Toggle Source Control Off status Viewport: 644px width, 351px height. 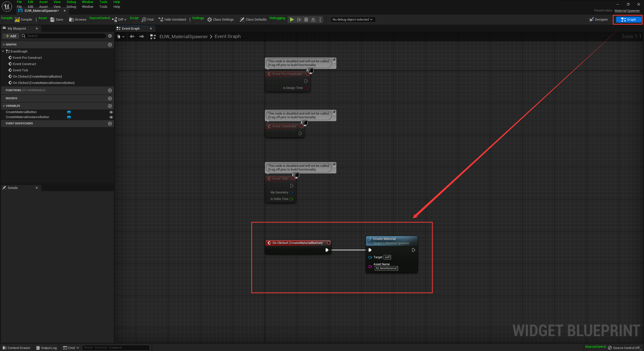624,348
